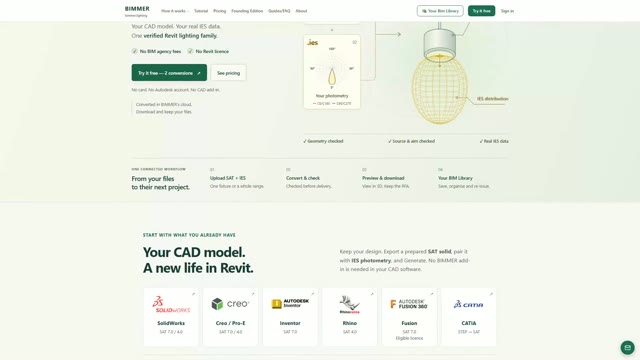640x360 pixels.
Task: Go to the Tutorial page
Action: 201,11
